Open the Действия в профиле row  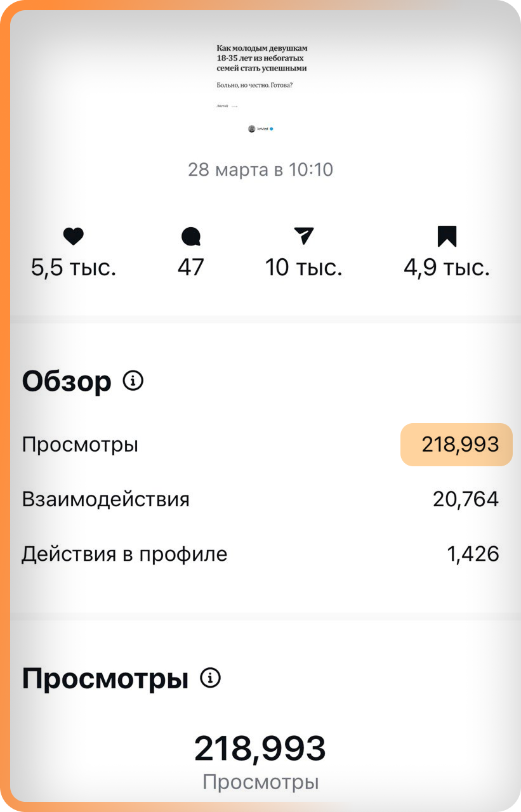pos(261,554)
